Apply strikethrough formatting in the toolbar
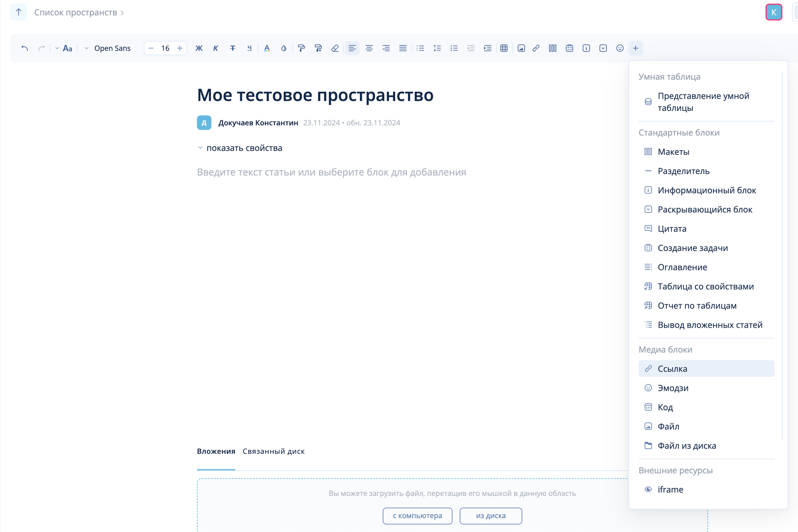 [x=233, y=48]
